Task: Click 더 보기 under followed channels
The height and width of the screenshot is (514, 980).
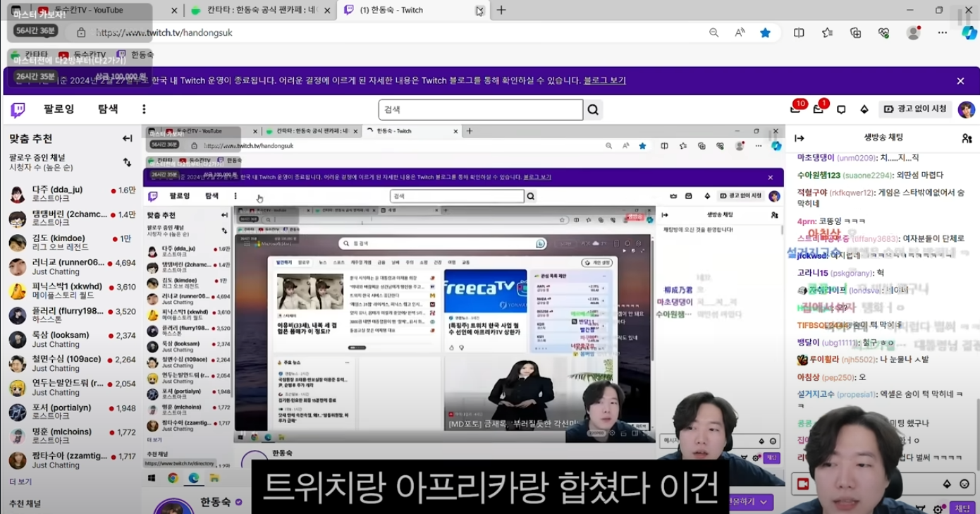Action: [20, 482]
